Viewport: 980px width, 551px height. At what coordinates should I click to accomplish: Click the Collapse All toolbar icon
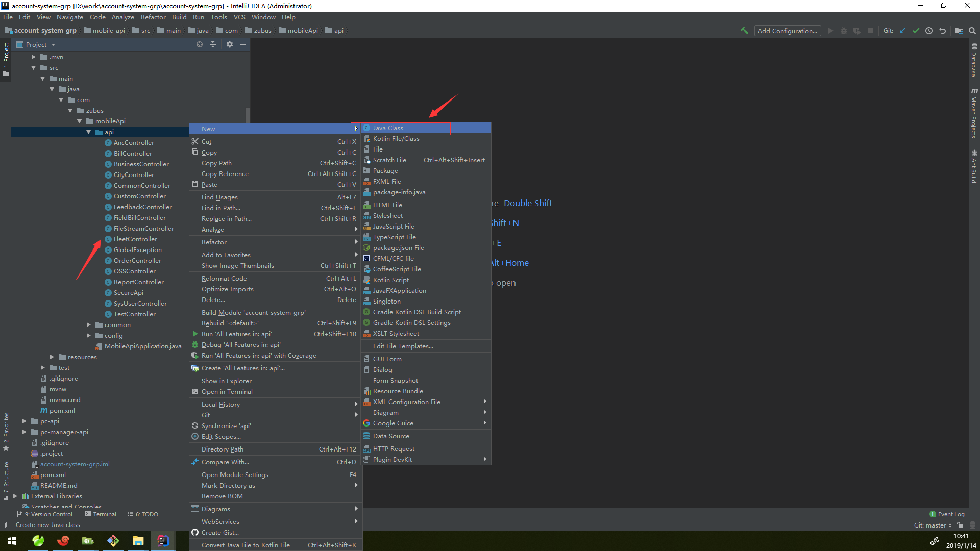(x=213, y=44)
